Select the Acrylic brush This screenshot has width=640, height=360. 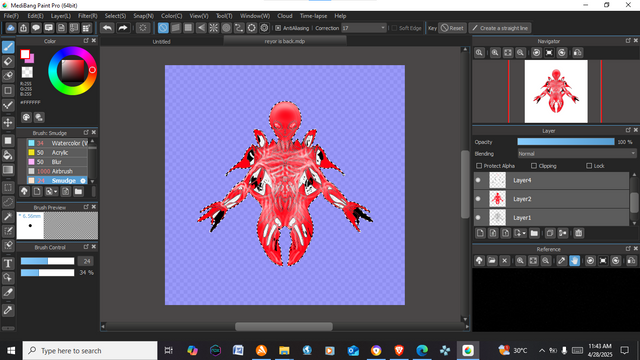(x=57, y=153)
